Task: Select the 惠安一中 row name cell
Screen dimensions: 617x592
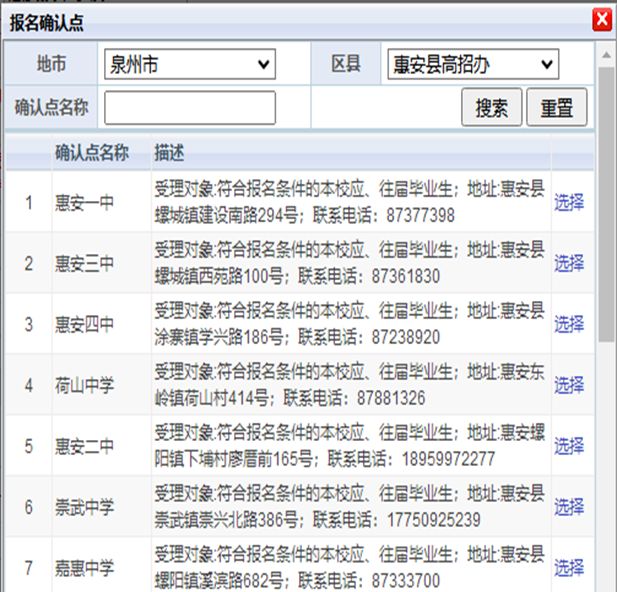Action: 84,202
